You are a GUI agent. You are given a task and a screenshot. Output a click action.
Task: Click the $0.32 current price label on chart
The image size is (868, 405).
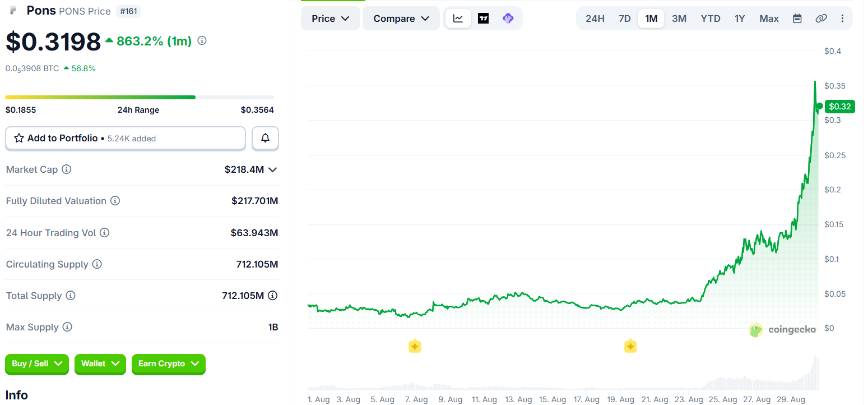pyautogui.click(x=839, y=107)
